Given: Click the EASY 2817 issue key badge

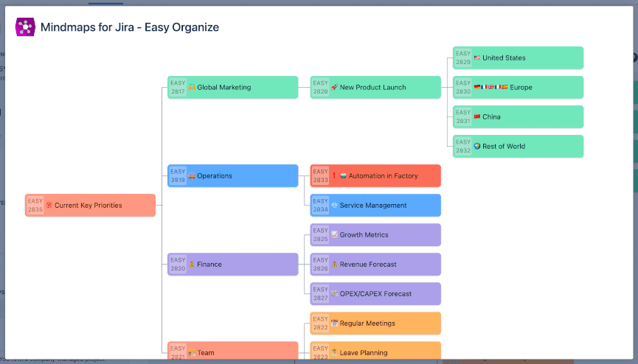Looking at the screenshot, I should click(178, 88).
